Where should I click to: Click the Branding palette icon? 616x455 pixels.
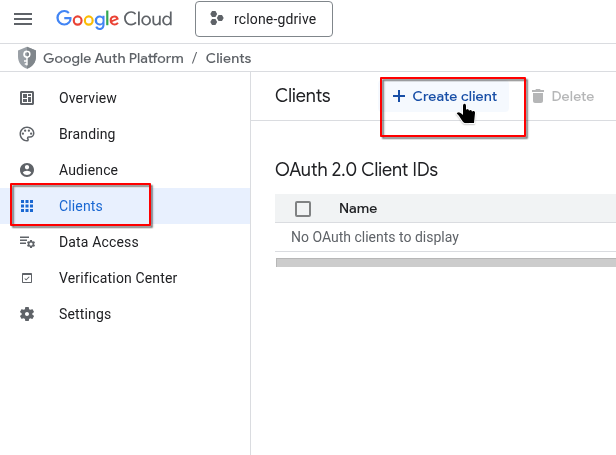tap(27, 134)
